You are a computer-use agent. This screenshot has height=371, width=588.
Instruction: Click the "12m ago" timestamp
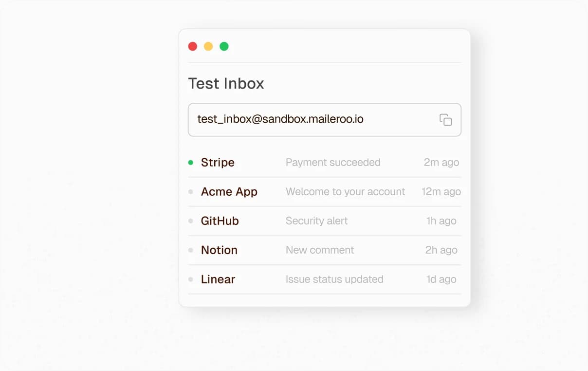coord(441,192)
